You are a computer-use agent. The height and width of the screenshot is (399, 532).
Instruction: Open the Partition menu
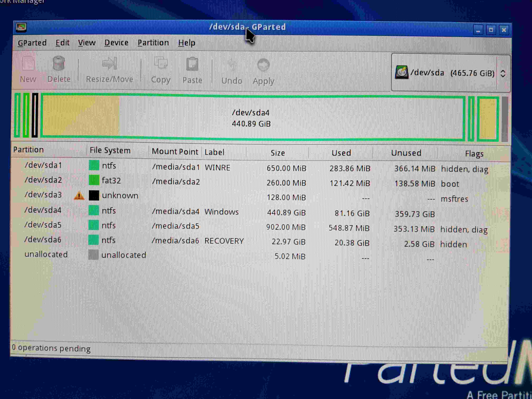pos(153,43)
